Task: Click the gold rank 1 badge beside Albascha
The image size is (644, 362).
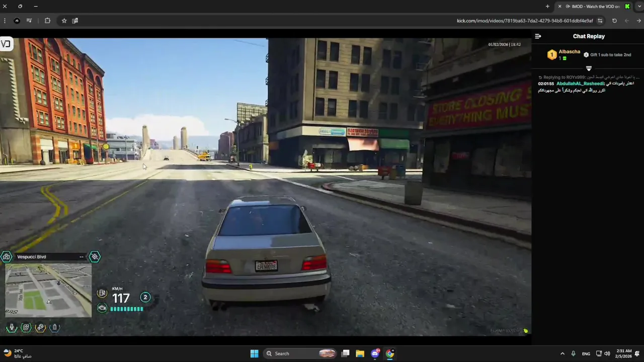Action: click(552, 55)
